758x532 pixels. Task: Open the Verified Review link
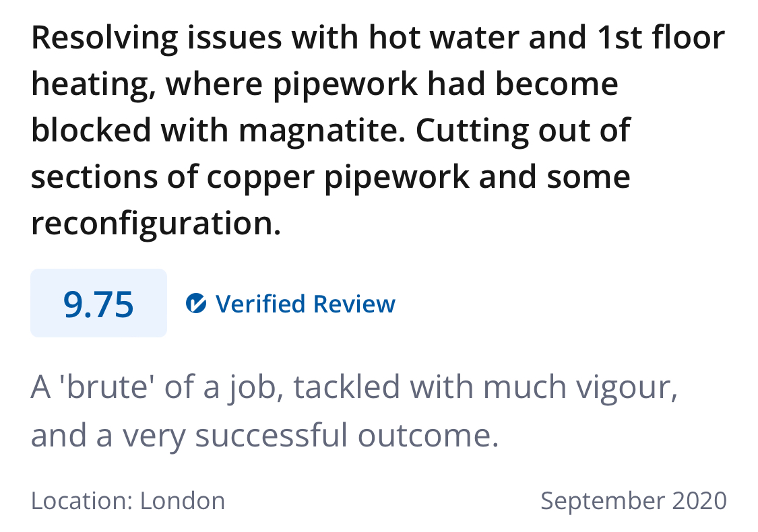pyautogui.click(x=290, y=304)
